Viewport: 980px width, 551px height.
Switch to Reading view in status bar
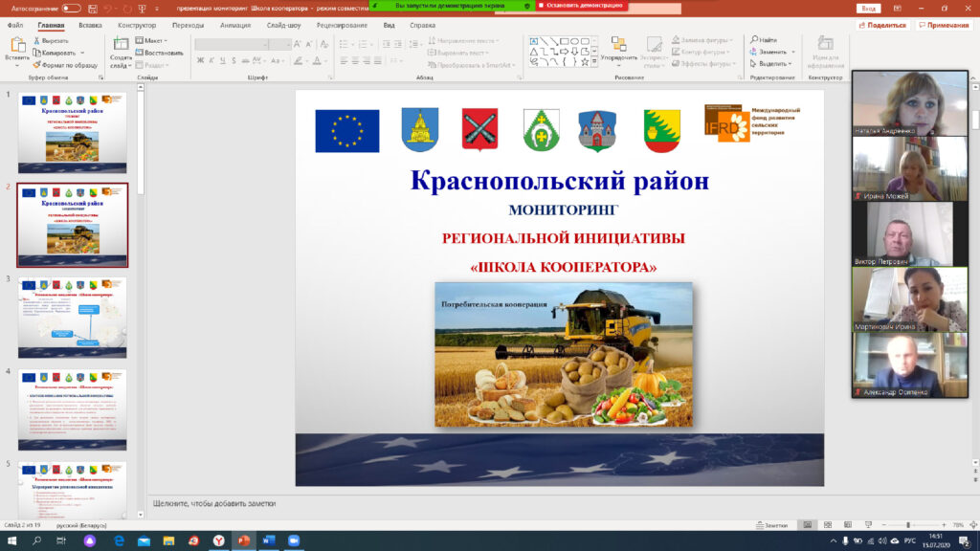[848, 525]
